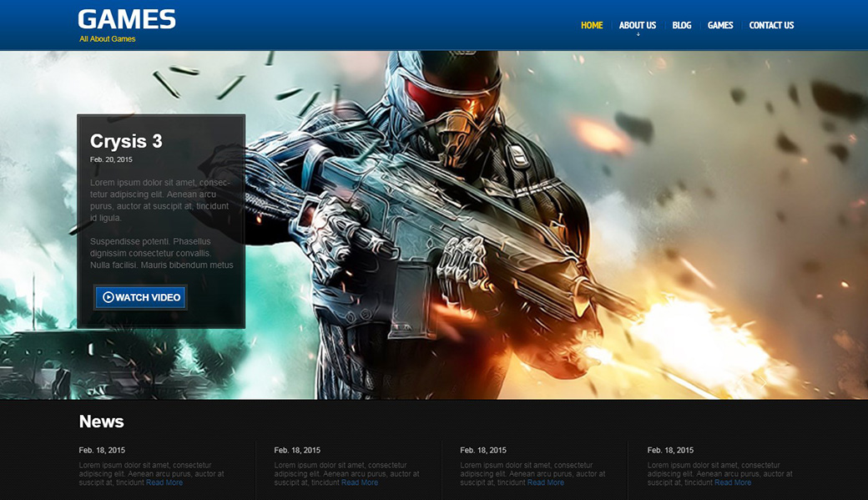Screen dimensions: 868x500
Task: Select Read More in the fourth news item
Action: [733, 482]
